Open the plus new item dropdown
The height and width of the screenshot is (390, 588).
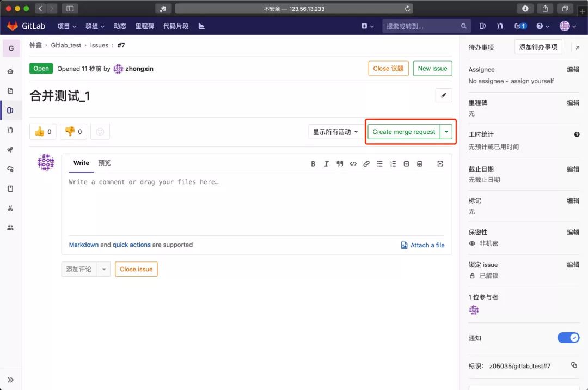[x=367, y=26]
